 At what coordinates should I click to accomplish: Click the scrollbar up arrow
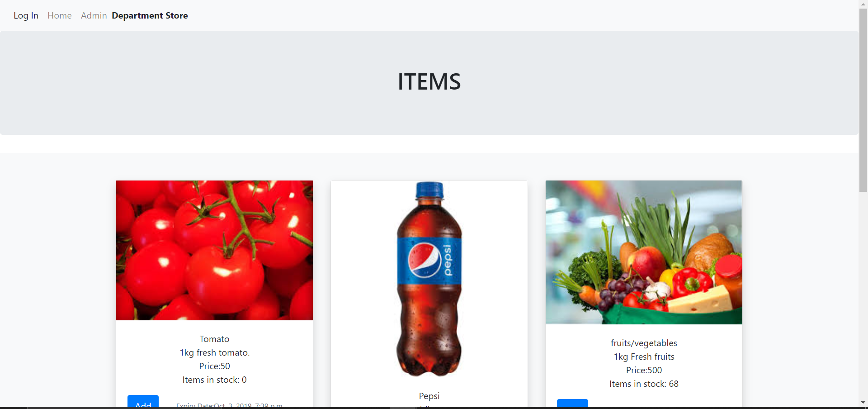coord(863,4)
